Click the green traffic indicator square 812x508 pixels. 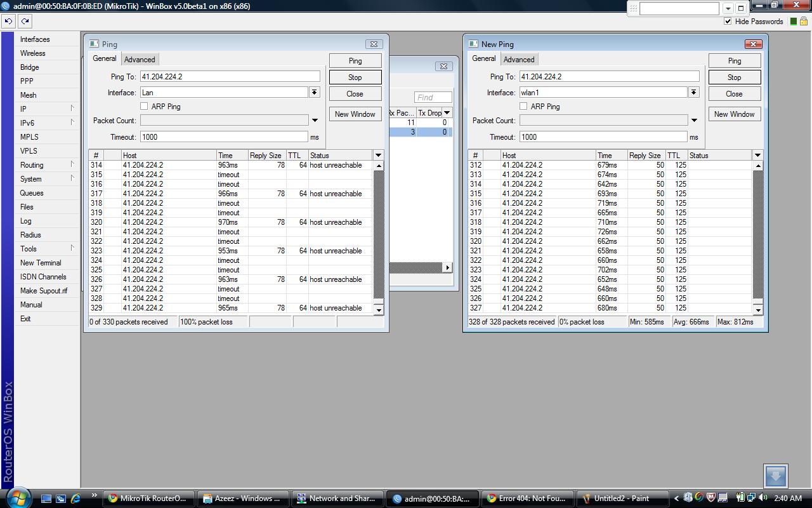(x=794, y=22)
